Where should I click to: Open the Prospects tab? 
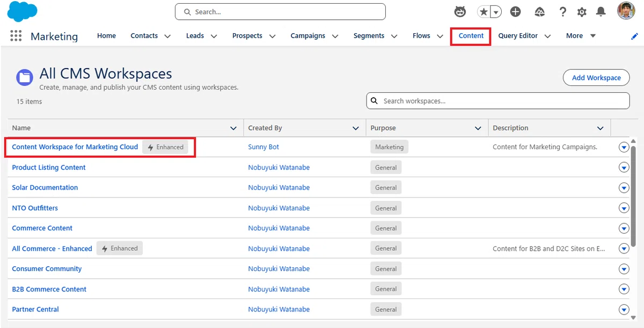click(247, 36)
